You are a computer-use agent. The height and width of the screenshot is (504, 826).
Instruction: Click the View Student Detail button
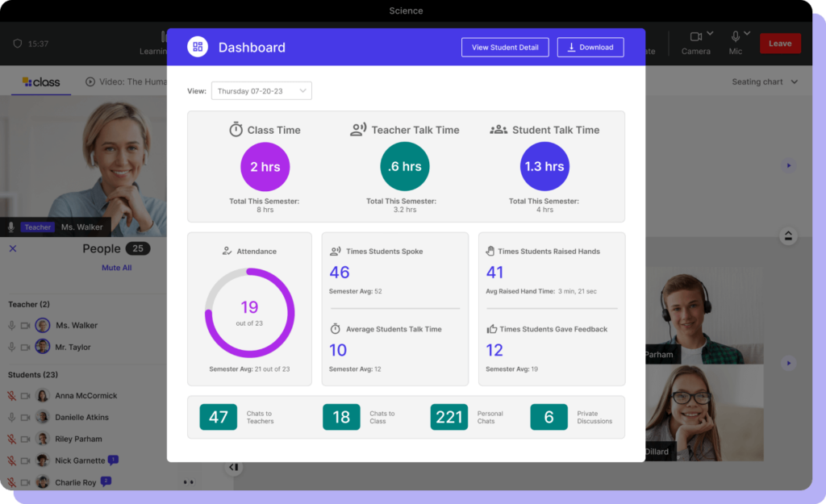coord(505,47)
